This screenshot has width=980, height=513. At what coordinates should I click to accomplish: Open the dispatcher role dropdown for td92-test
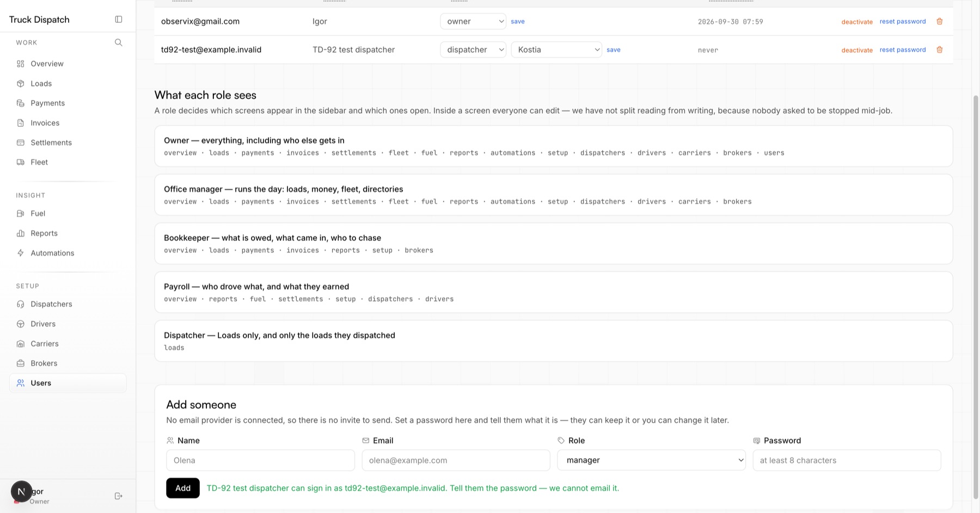(473, 50)
